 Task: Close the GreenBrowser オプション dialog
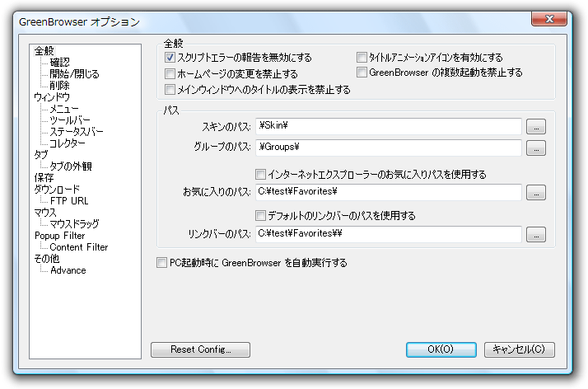(x=549, y=19)
